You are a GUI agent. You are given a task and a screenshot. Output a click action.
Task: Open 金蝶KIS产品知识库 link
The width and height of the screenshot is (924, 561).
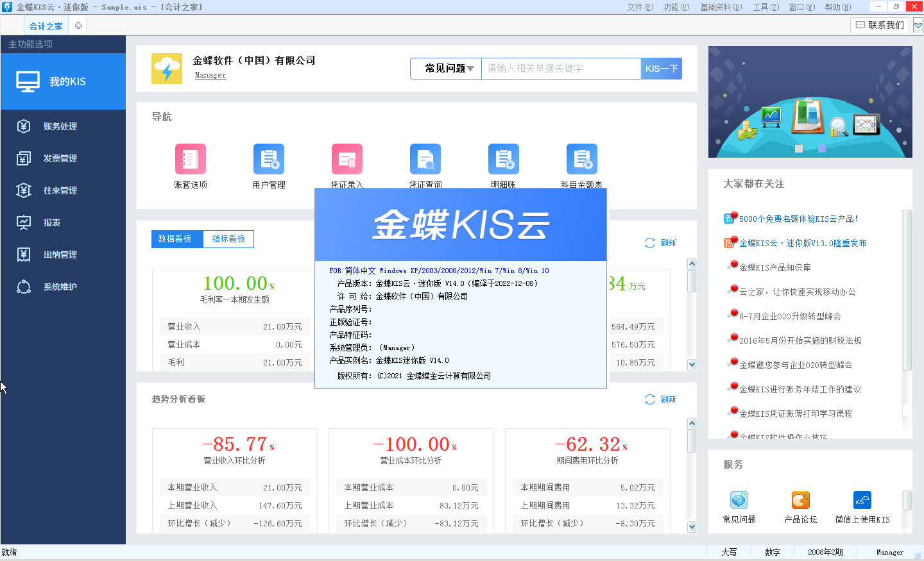[774, 267]
